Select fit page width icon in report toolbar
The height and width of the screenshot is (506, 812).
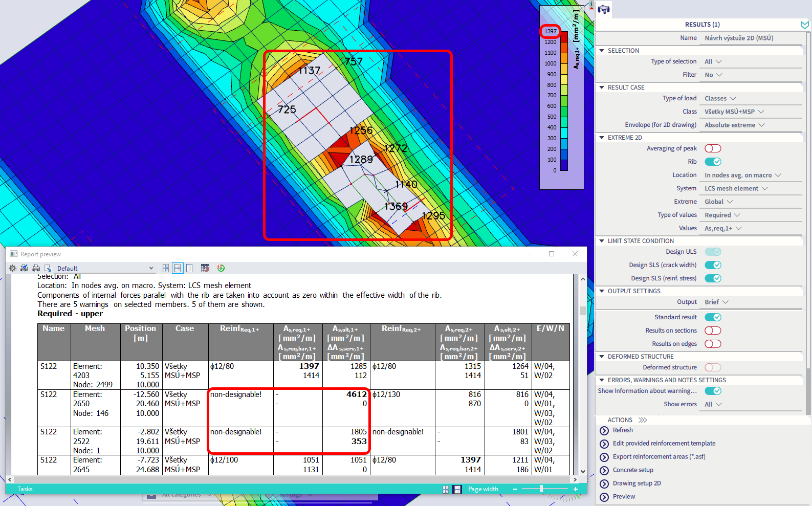178,268
